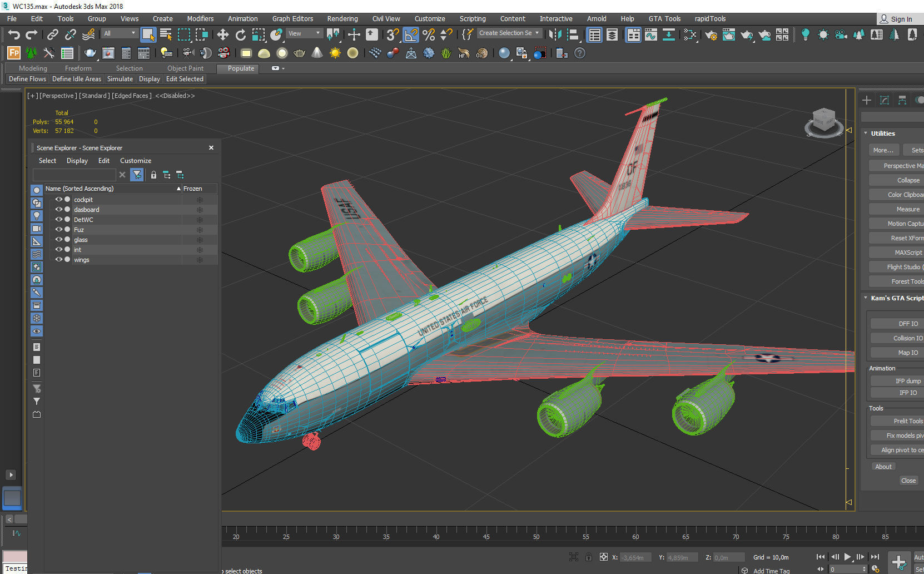The height and width of the screenshot is (574, 924).
Task: Click the help question mark icon
Action: click(580, 53)
